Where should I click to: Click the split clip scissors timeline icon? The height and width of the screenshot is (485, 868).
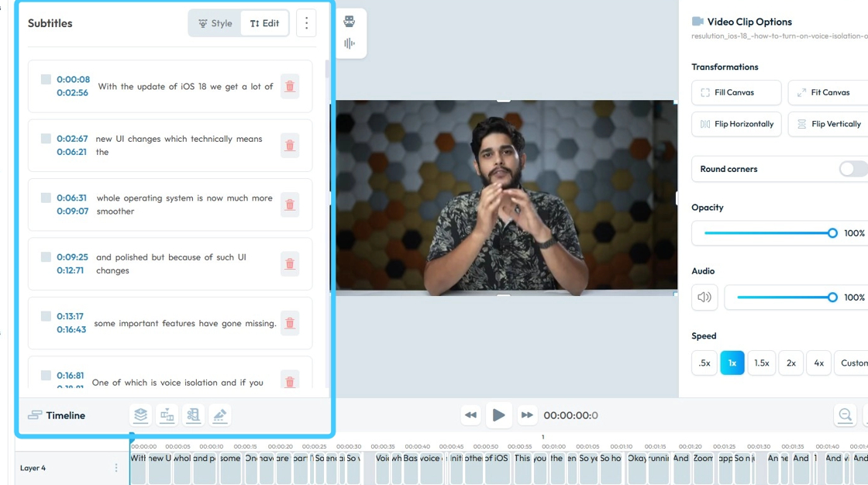193,415
